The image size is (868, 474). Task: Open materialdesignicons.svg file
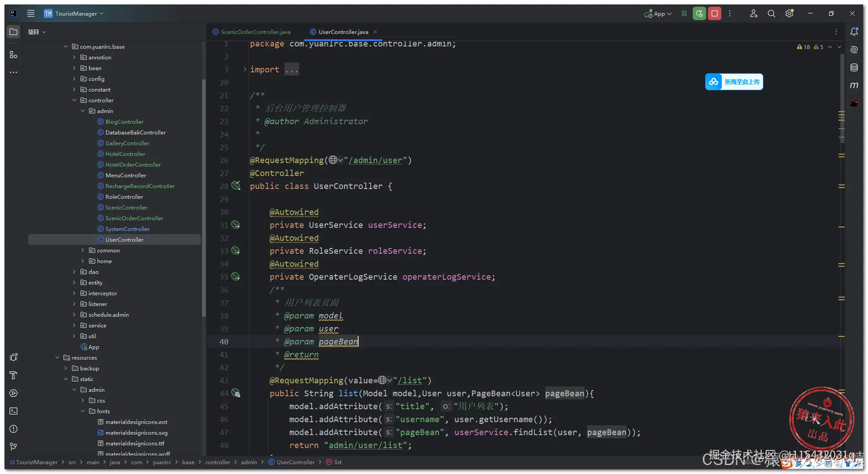(x=136, y=432)
